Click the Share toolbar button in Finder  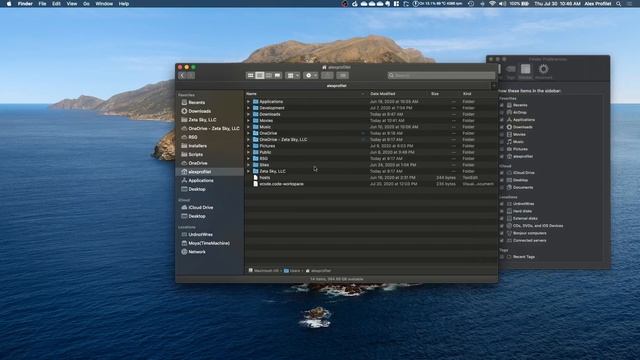coord(327,76)
